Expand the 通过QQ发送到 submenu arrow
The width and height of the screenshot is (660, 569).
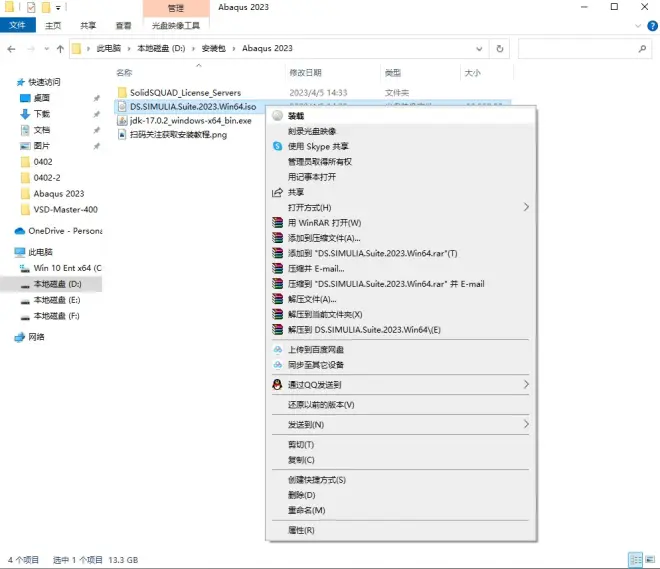pos(526,384)
